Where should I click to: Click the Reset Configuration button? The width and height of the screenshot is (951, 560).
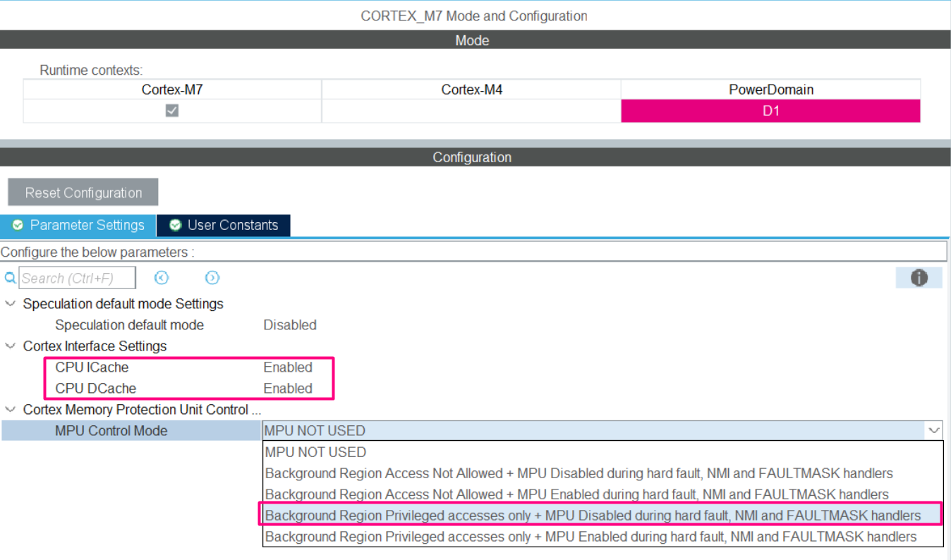tap(83, 193)
